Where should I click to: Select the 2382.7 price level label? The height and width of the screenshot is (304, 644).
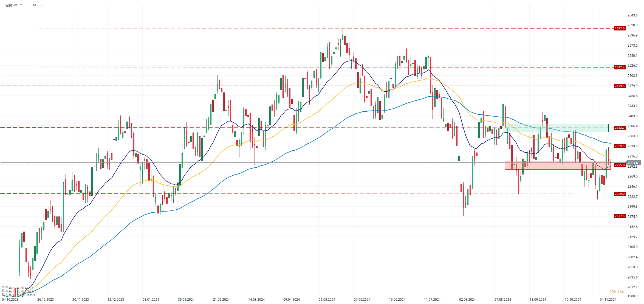pyautogui.click(x=620, y=128)
